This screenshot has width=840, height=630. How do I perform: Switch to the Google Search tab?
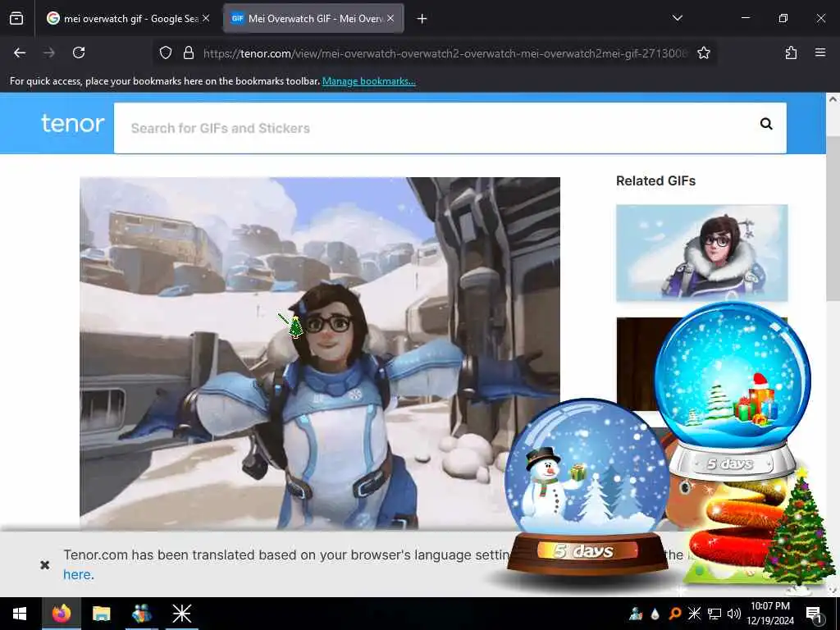128,19
